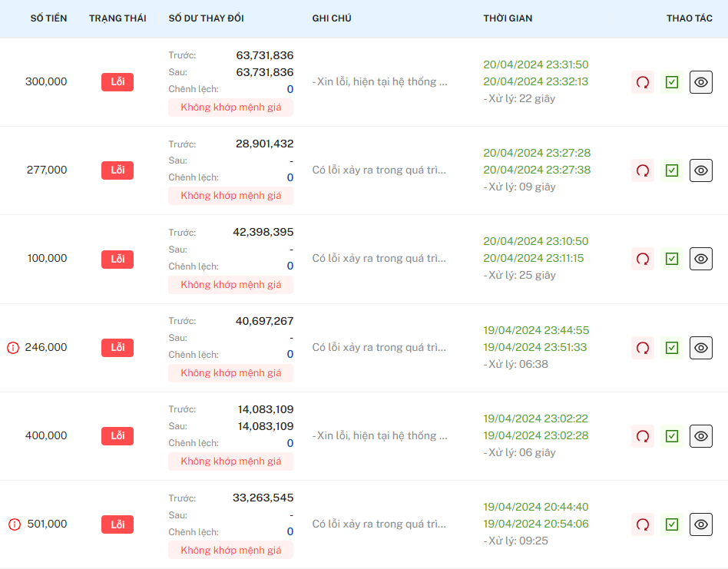Image resolution: width=728 pixels, height=569 pixels.
Task: Click the red warning icon beside 501,000
Action: tap(13, 524)
